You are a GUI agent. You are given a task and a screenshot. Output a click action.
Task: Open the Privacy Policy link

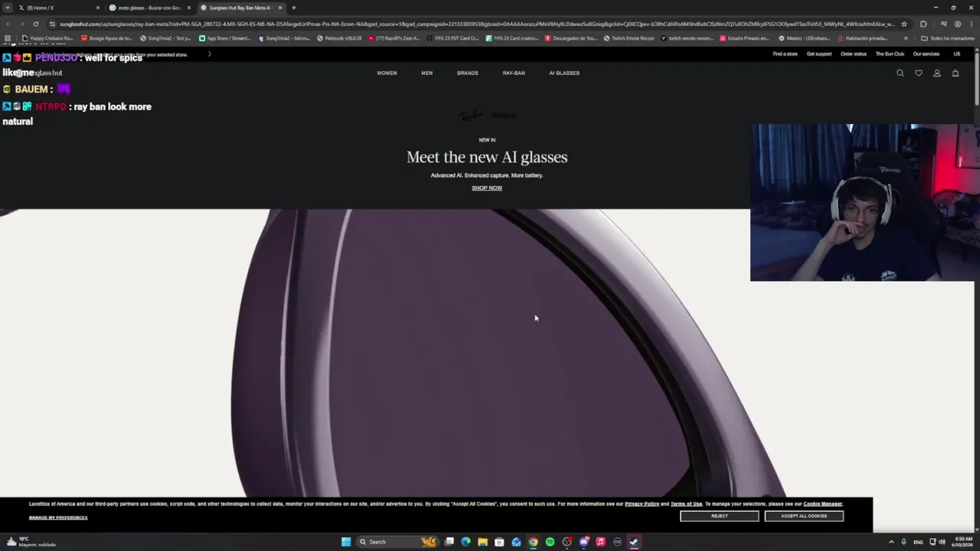pyautogui.click(x=642, y=504)
